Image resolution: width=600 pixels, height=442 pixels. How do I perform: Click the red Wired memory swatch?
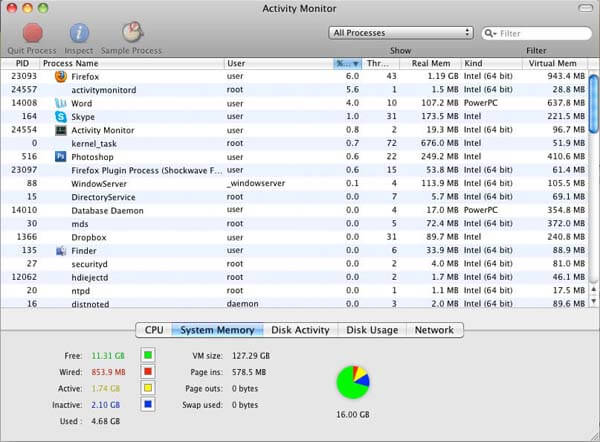147,370
